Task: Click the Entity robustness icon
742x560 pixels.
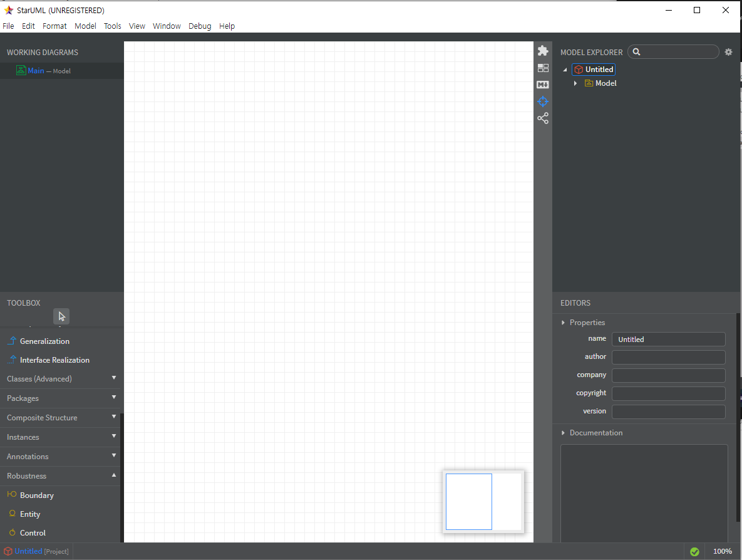Action: 13,514
